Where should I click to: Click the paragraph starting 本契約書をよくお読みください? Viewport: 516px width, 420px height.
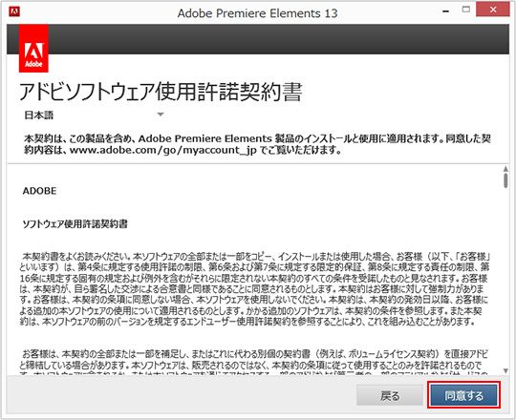click(255, 289)
